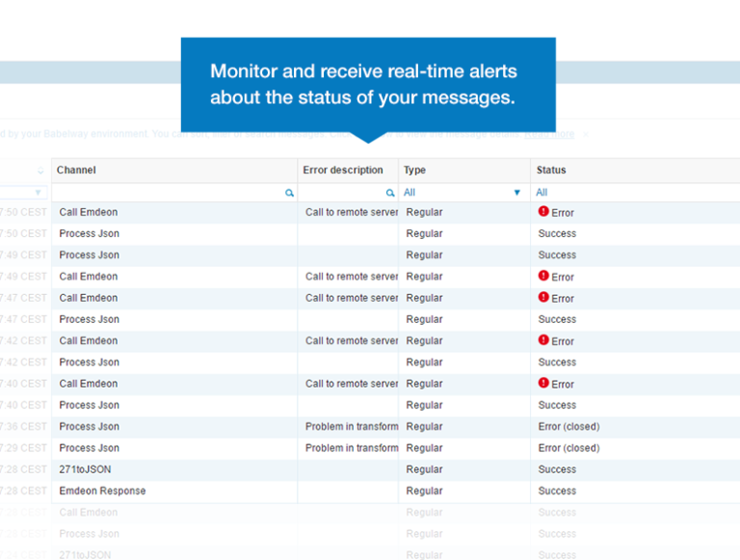Click the Error description filter search icon

coord(390,193)
